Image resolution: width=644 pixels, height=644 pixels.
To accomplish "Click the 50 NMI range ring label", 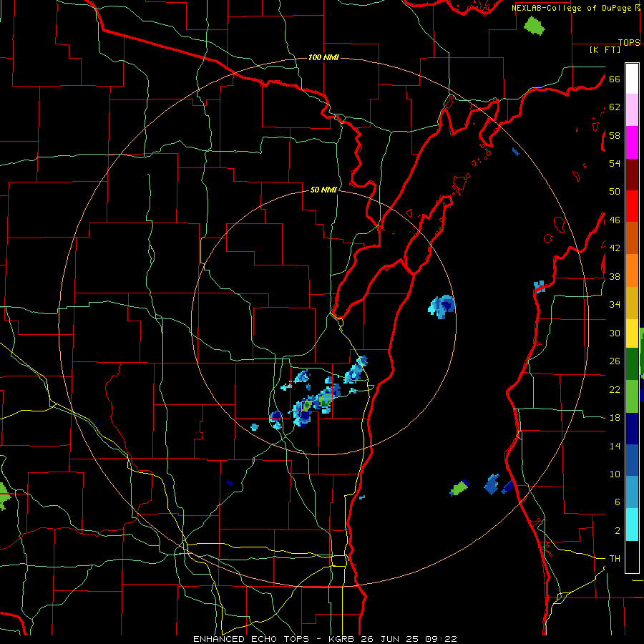I will (x=323, y=190).
